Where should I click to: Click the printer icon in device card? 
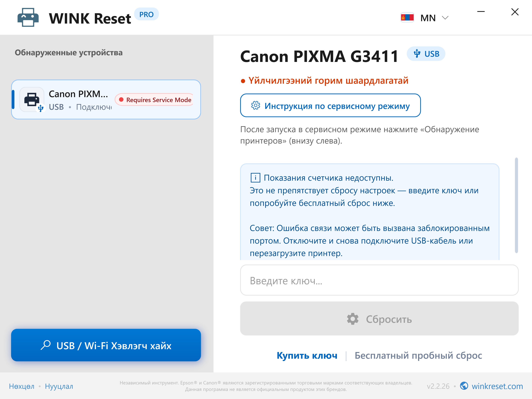pyautogui.click(x=32, y=99)
